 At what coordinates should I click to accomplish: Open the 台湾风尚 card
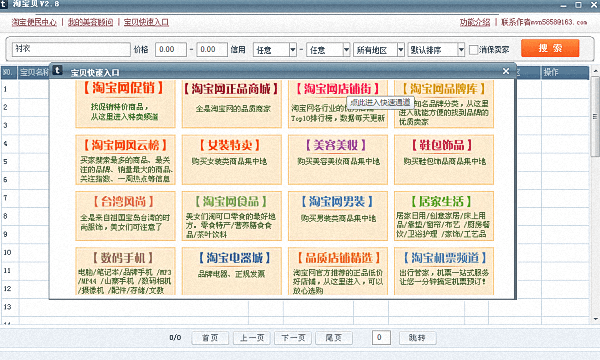(x=125, y=216)
